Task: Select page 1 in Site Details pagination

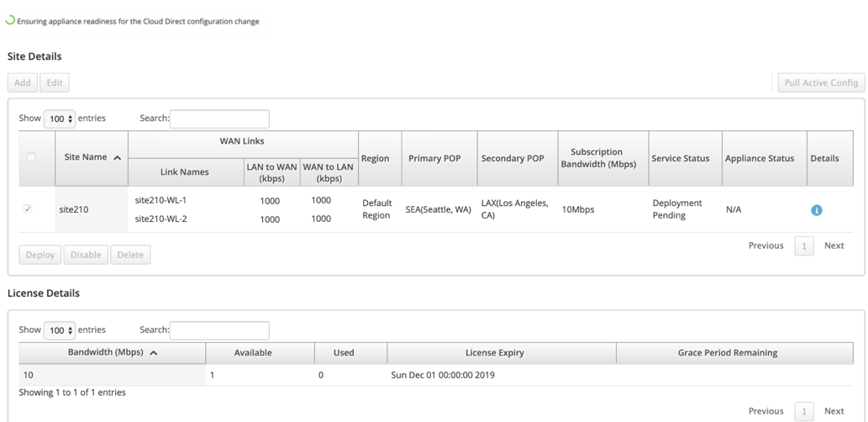Action: tap(804, 246)
